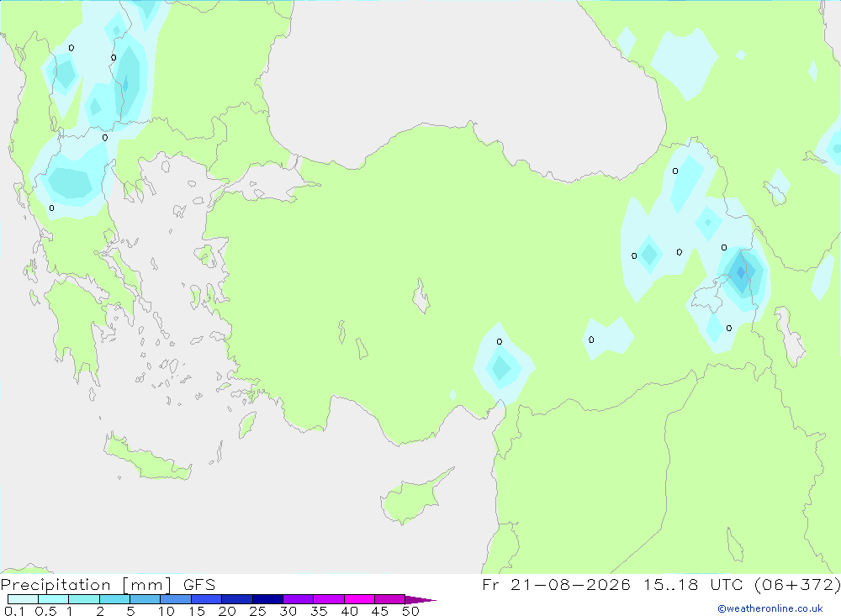Click the 35–40 mm violet legend swatch
The height and width of the screenshot is (616, 841).
coord(329,599)
